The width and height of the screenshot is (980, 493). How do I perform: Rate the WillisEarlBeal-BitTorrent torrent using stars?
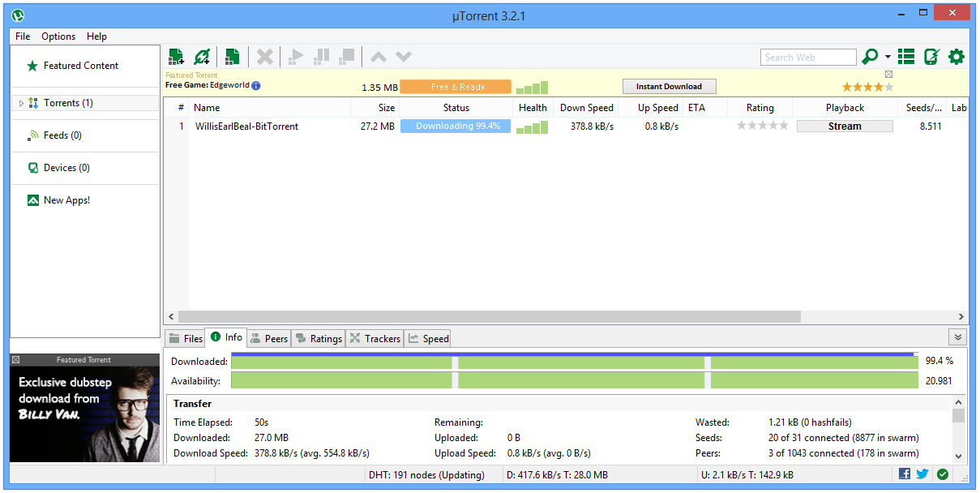[x=762, y=126]
